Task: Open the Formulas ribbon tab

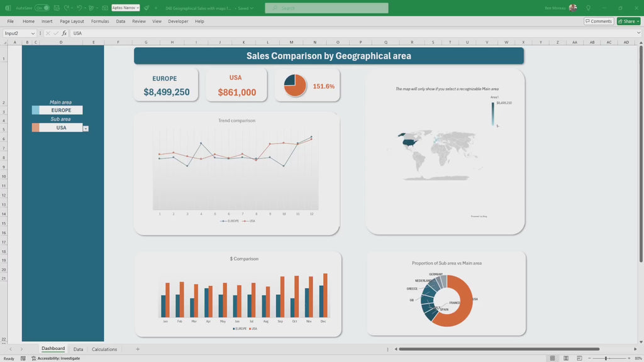Action: click(x=100, y=21)
